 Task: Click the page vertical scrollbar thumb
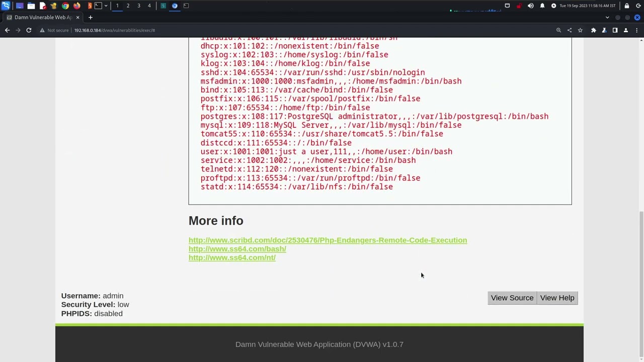641,283
